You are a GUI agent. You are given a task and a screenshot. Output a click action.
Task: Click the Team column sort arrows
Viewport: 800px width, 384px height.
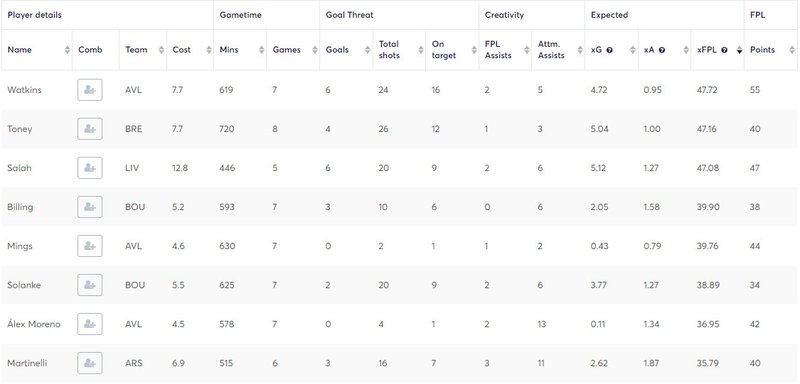pos(162,50)
